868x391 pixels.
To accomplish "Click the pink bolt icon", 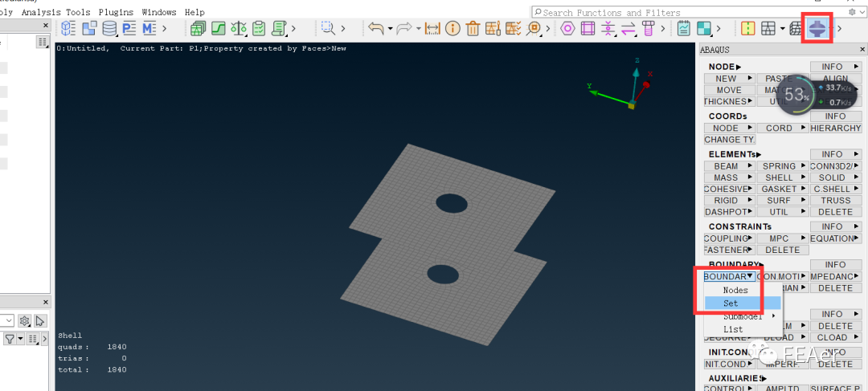I will click(x=649, y=28).
